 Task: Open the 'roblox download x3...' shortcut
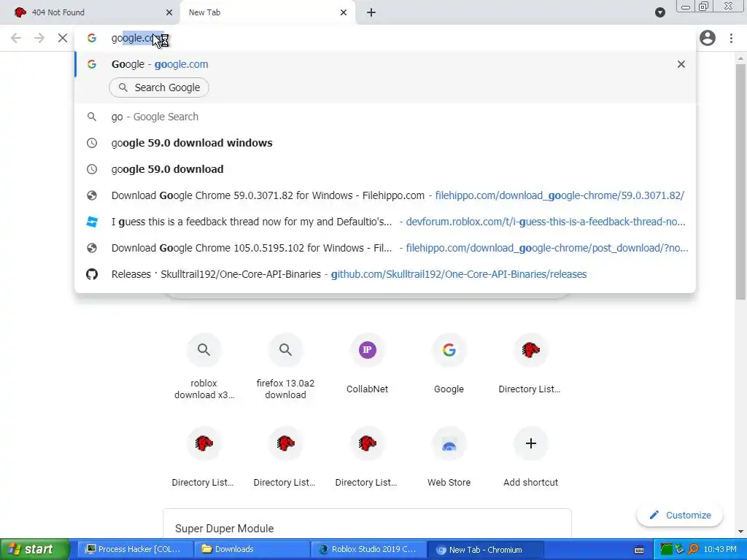point(204,367)
